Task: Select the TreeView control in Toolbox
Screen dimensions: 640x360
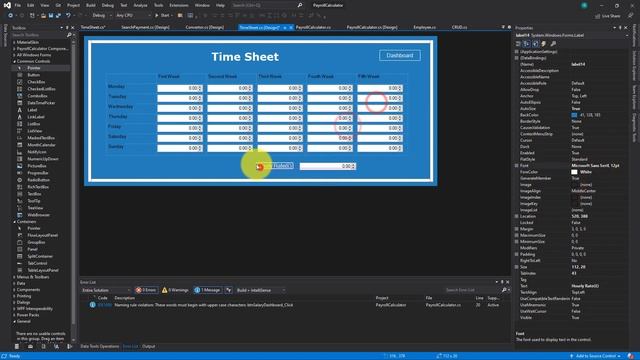Action: (35, 208)
